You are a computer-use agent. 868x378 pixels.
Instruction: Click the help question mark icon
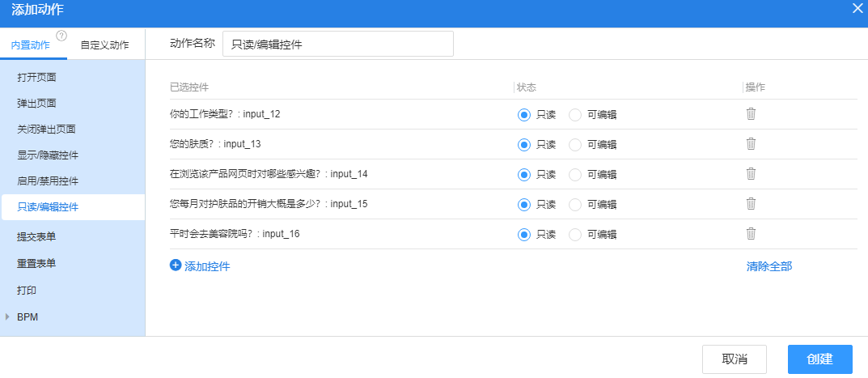61,36
